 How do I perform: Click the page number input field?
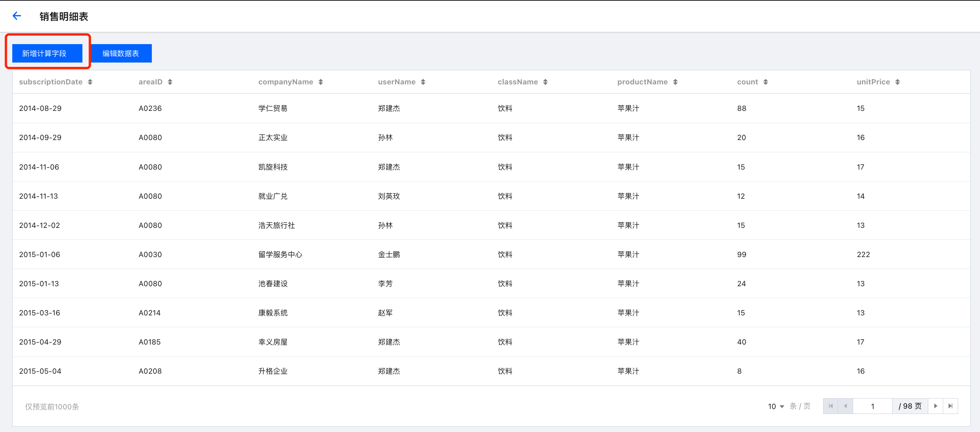[x=873, y=406]
